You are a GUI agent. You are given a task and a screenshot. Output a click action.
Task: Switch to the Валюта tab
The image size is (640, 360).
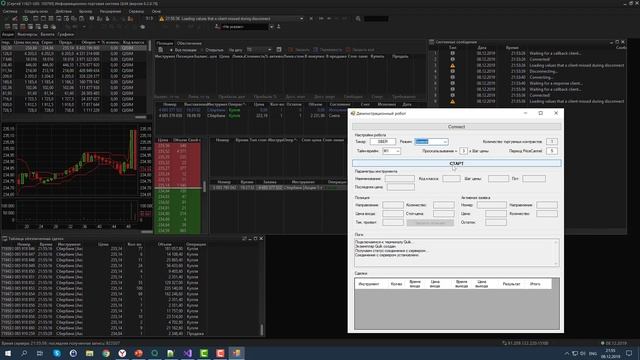pos(47,35)
